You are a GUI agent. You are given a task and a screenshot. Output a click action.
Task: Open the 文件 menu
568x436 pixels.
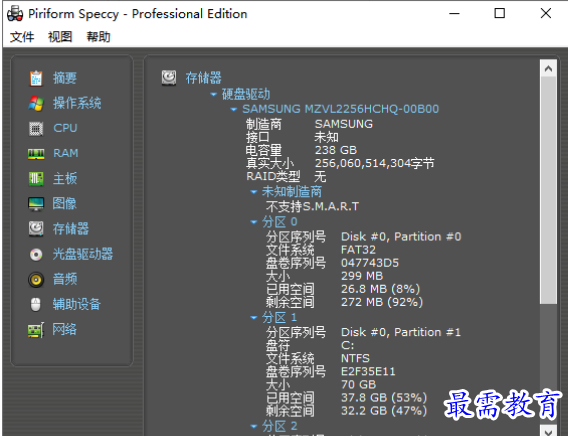(22, 37)
